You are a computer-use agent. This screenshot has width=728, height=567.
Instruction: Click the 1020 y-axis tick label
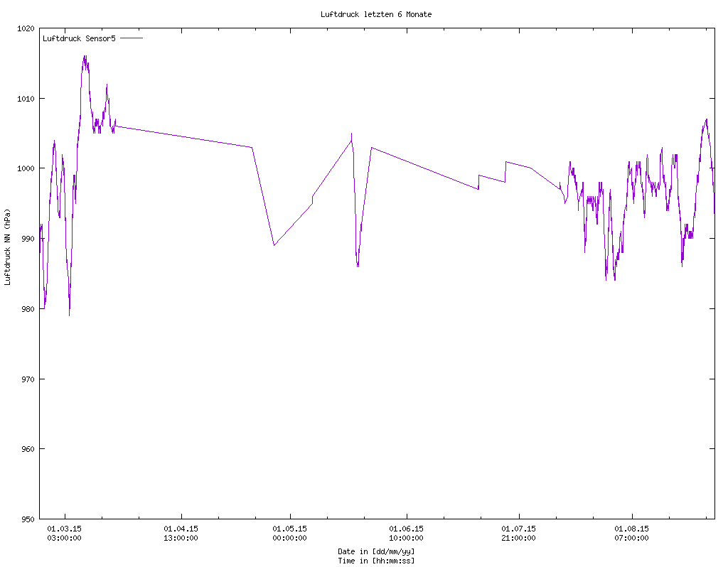point(26,29)
